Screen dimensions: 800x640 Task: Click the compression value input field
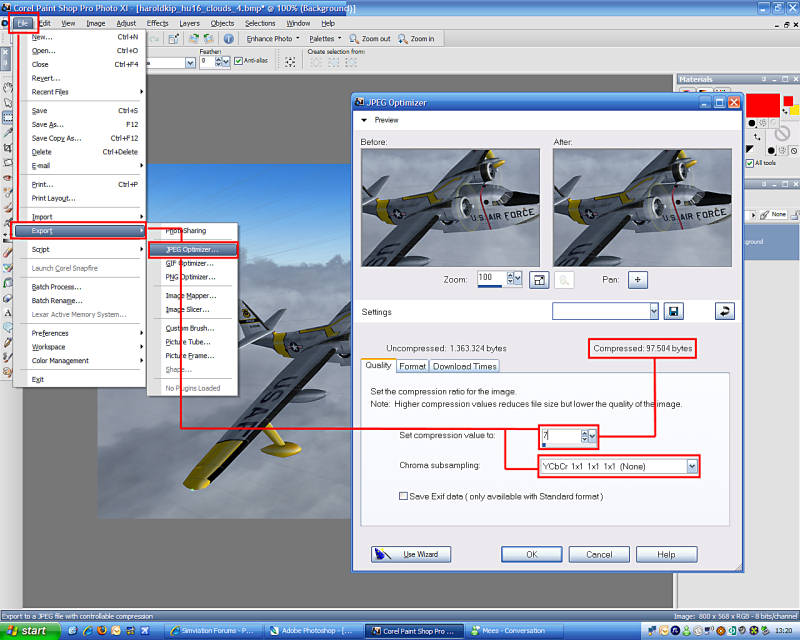pos(561,436)
